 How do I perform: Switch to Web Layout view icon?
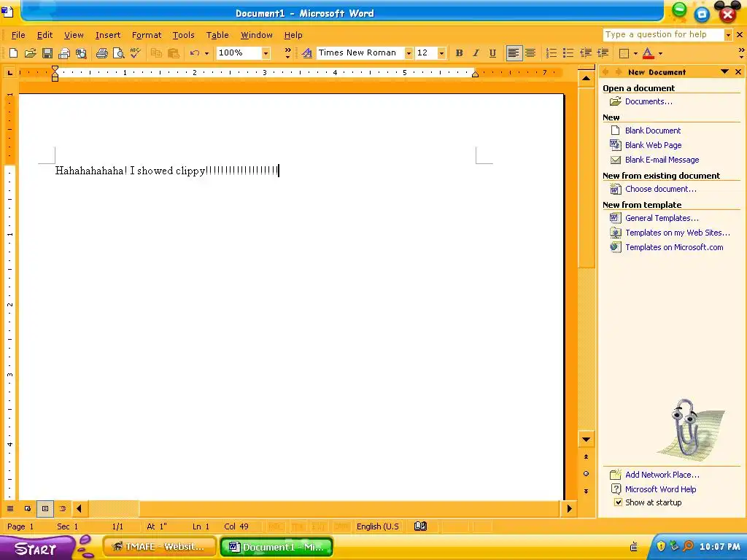click(28, 508)
